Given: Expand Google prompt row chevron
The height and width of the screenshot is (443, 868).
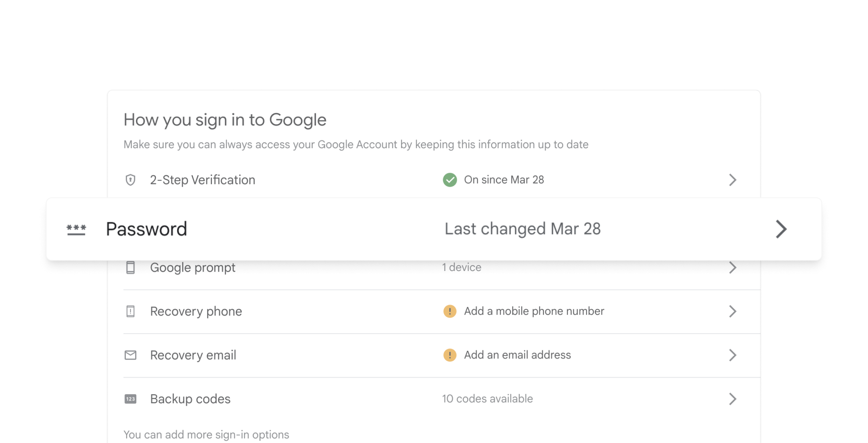Looking at the screenshot, I should 733,268.
